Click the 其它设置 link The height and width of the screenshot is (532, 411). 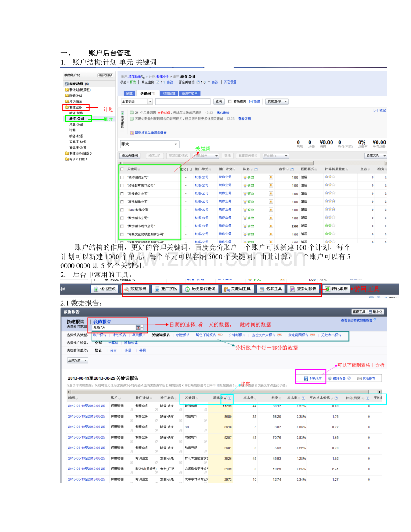click(230, 82)
